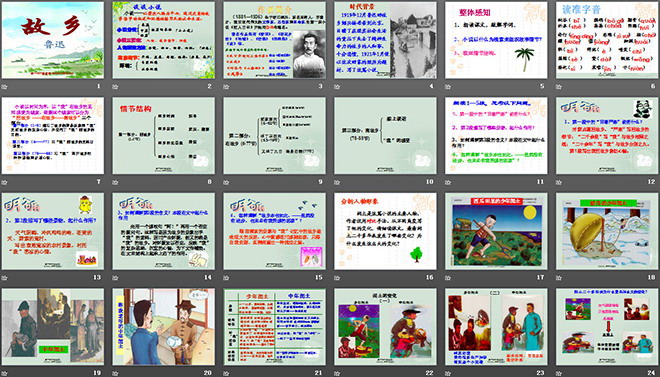
Task: Click the slide number label '16'
Action: (x=430, y=277)
